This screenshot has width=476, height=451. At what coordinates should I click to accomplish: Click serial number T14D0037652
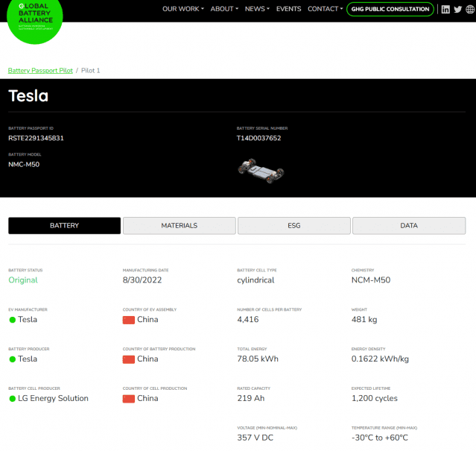[x=259, y=138]
